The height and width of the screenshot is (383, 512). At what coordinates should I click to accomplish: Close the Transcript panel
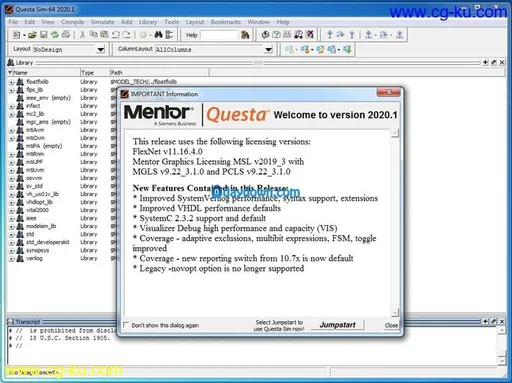tap(502, 321)
